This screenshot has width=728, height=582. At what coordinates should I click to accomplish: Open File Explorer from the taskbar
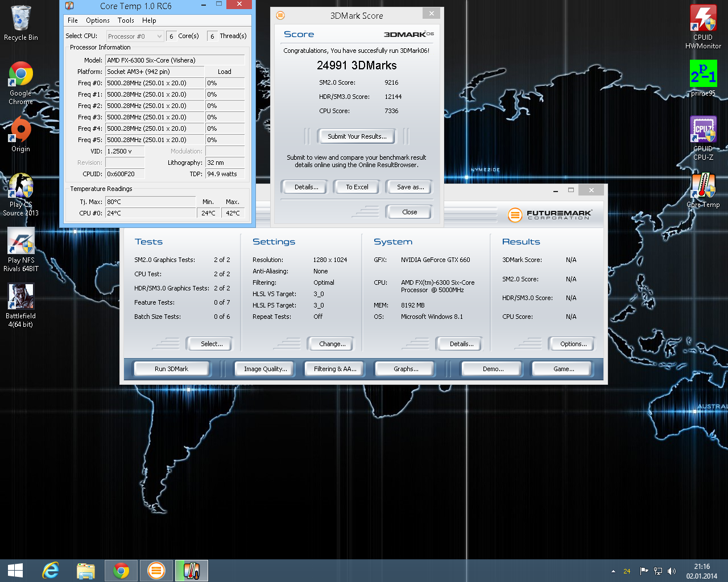point(86,571)
